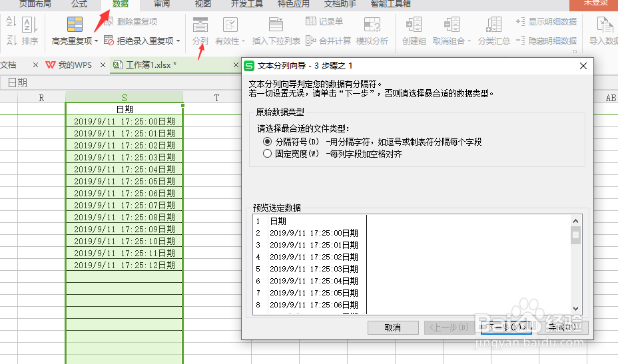Click the 创建组 group icon
The image size is (618, 364).
click(x=414, y=25)
